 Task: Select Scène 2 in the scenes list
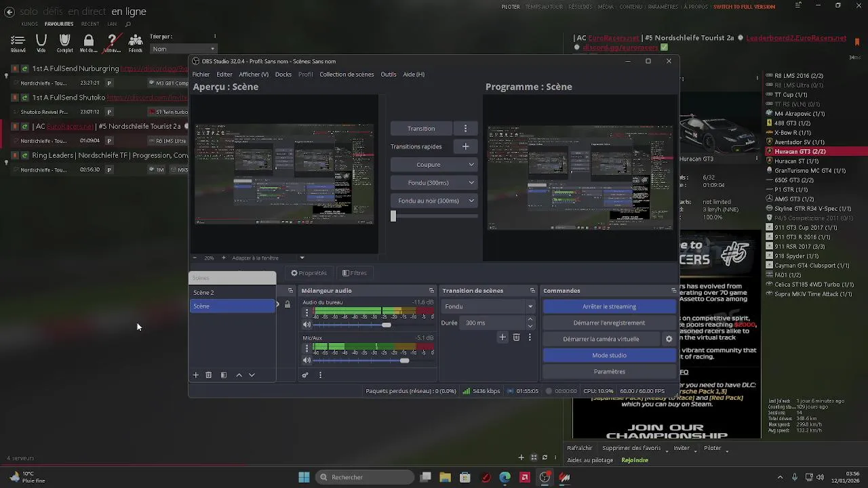click(233, 293)
